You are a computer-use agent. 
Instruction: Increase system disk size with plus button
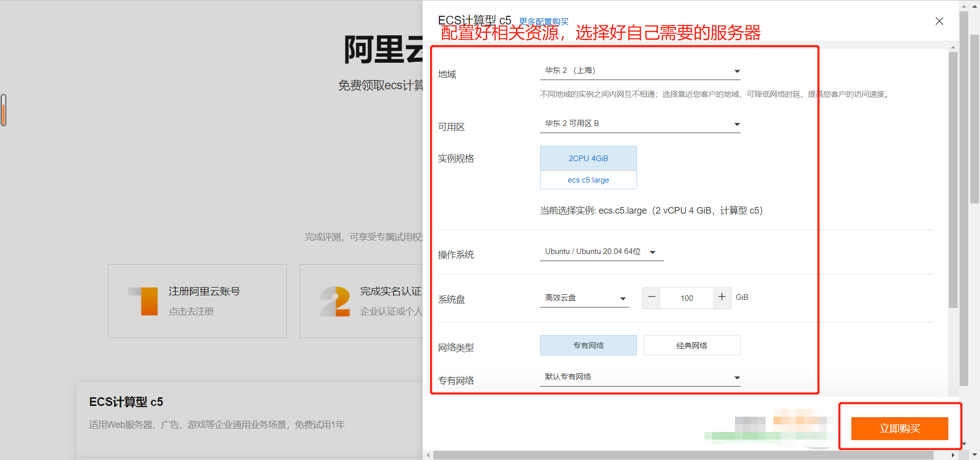click(x=722, y=297)
